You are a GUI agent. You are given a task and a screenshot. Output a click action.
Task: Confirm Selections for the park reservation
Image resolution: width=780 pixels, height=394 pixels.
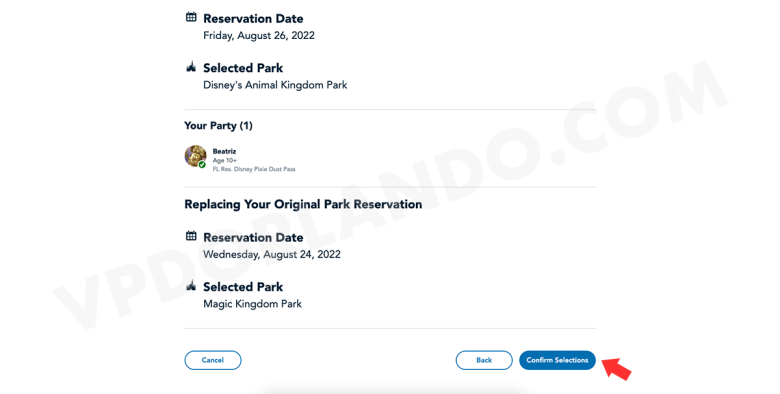(557, 360)
